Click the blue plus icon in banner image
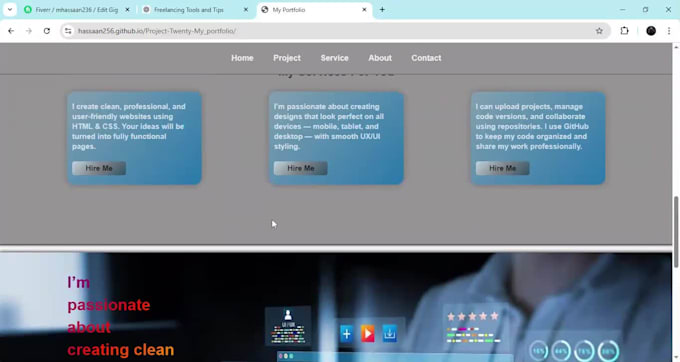This screenshot has width=680, height=362. pos(346,334)
